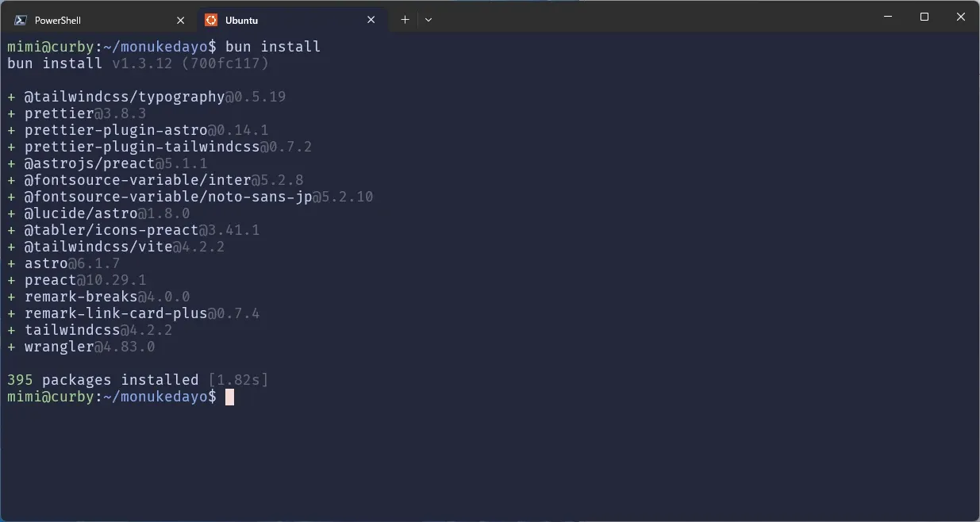Minimize the terminal window
This screenshot has width=980, height=522.
888,17
